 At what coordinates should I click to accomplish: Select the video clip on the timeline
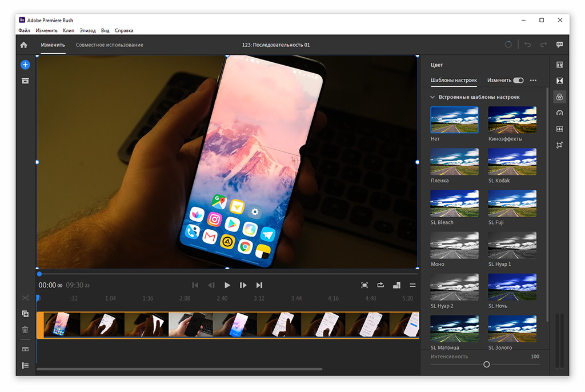[x=228, y=325]
